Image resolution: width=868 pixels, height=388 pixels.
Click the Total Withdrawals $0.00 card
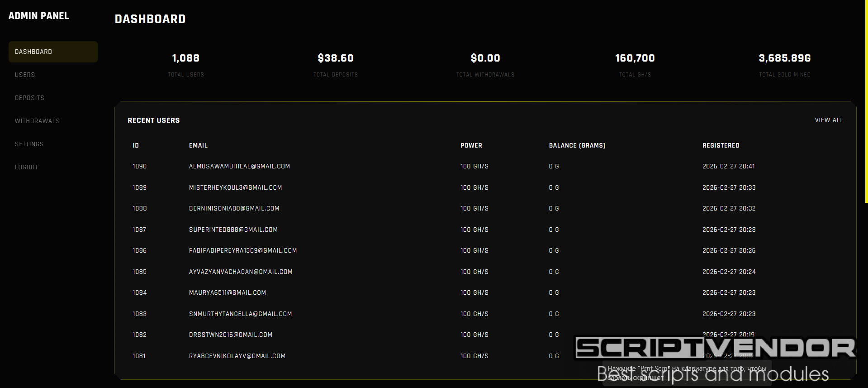pos(485,64)
